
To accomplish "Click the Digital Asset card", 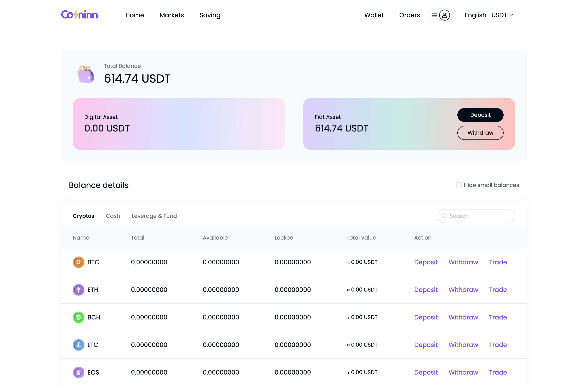I will tap(178, 124).
